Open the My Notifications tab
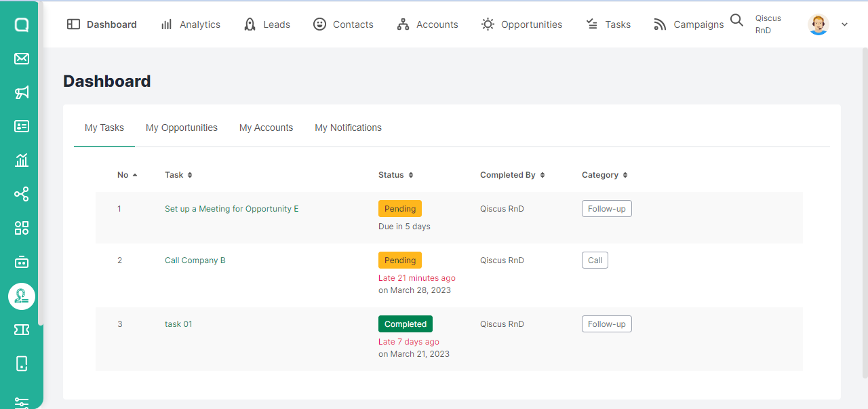The image size is (868, 409). pyautogui.click(x=348, y=128)
